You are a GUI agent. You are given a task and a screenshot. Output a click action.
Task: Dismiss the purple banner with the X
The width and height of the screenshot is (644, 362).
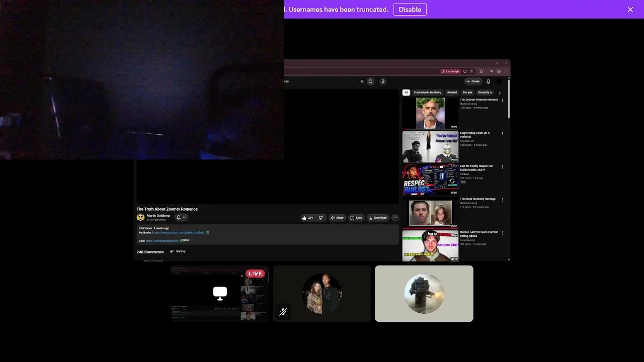point(630,10)
